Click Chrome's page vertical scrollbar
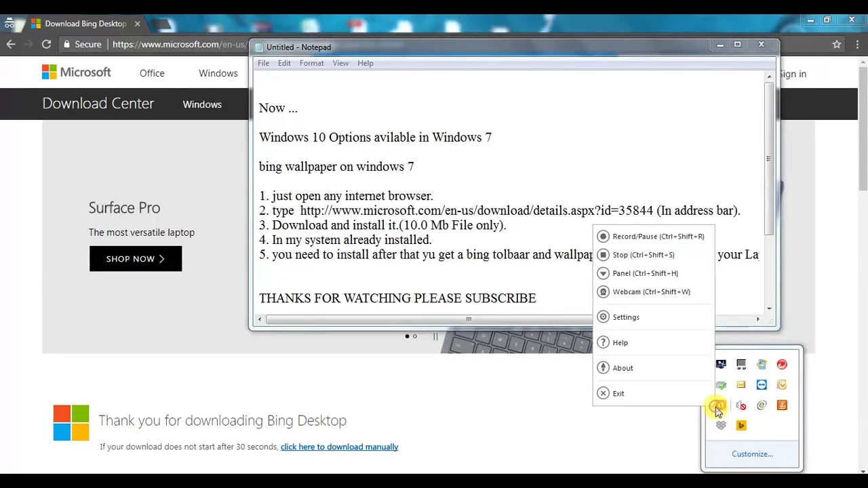This screenshot has width=868, height=488. coord(863,129)
